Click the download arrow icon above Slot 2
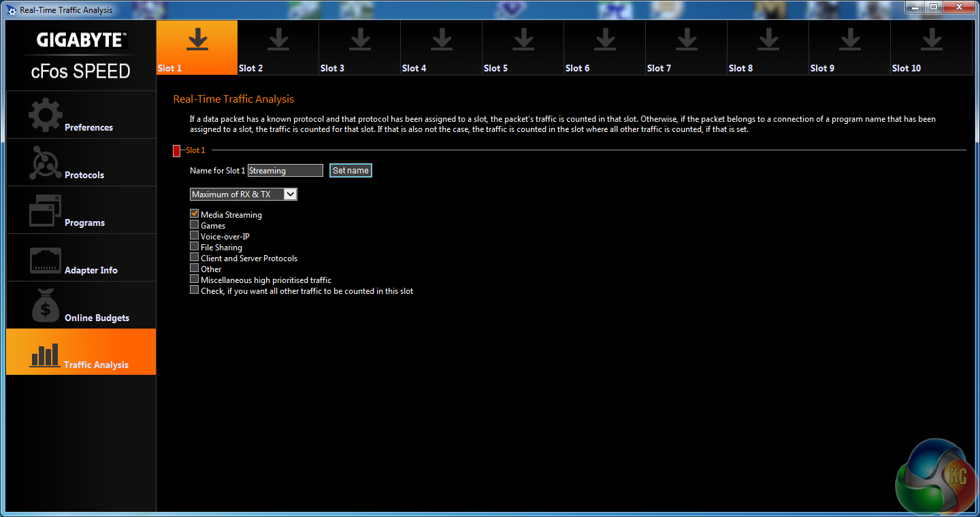The image size is (980, 517). point(278,39)
